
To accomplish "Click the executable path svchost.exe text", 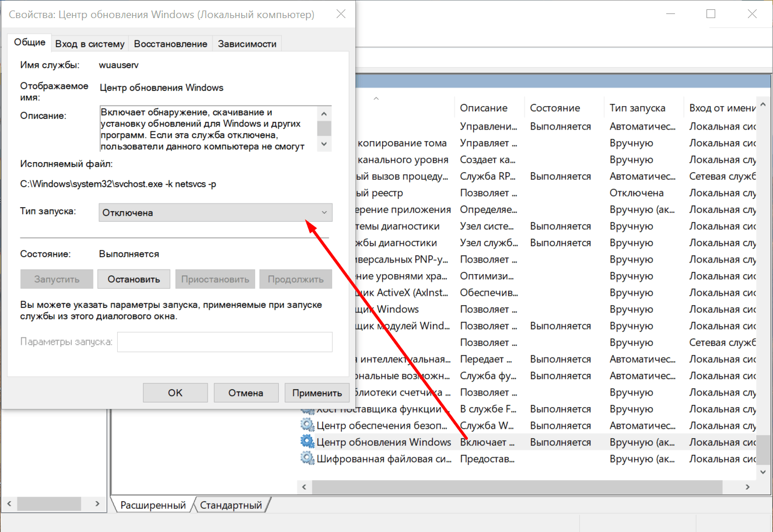I will 118,184.
